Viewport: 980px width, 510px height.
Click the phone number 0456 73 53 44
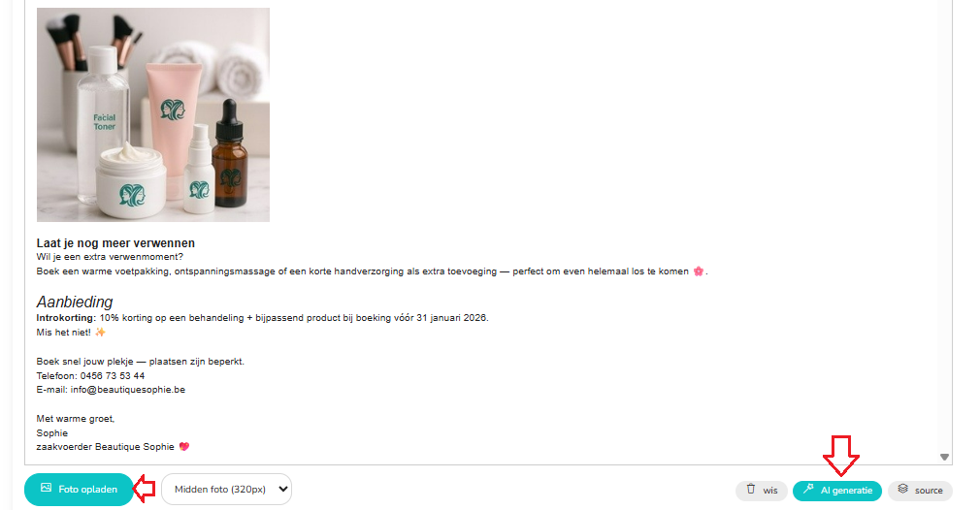click(x=113, y=376)
